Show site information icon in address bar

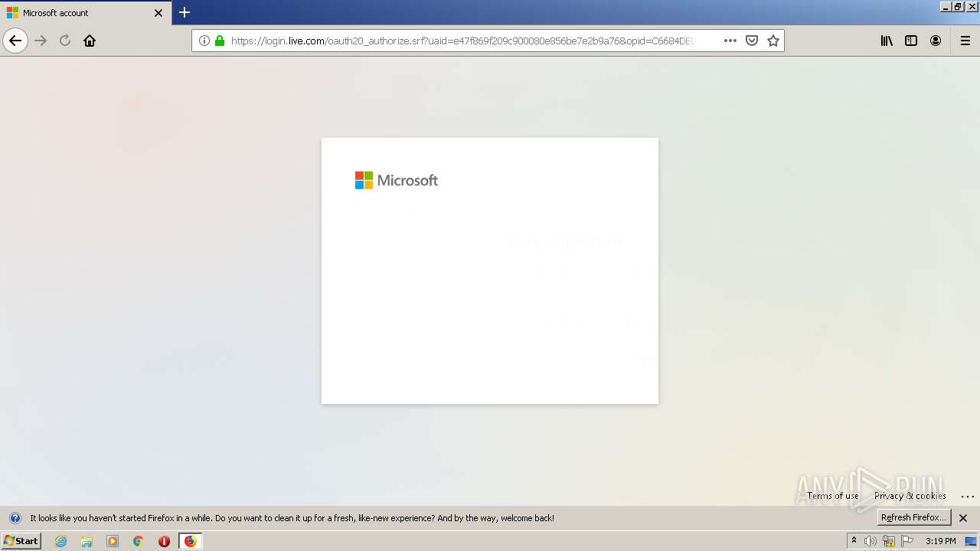pos(204,41)
